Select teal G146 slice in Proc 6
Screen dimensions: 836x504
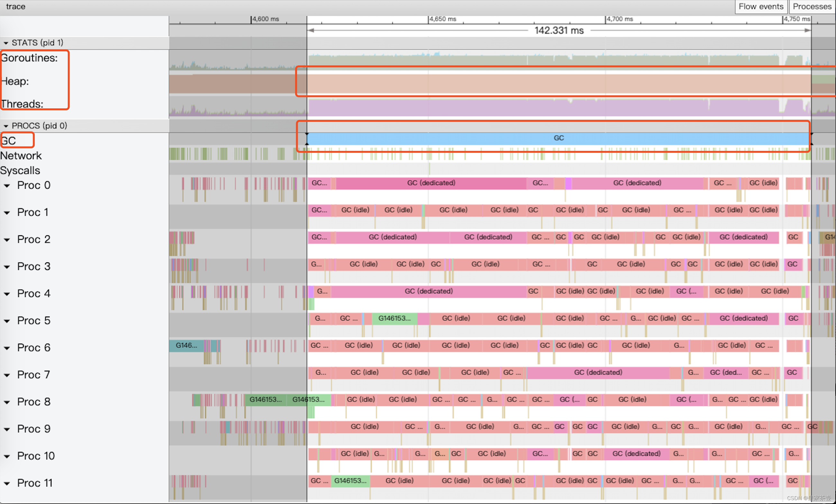[x=186, y=346]
